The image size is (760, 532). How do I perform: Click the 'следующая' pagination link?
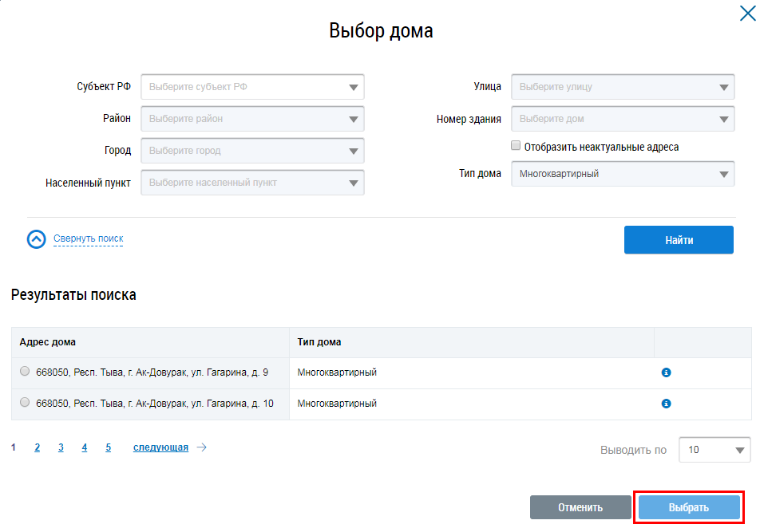160,447
